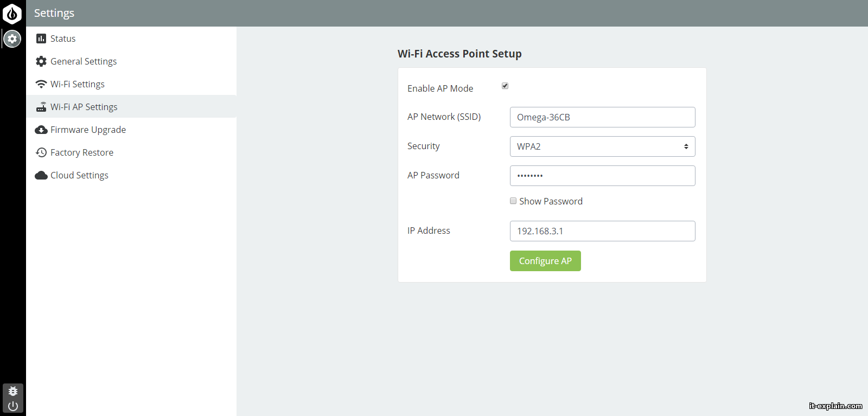Click the Cloud Settings cloud icon
Viewport: 868px width, 416px height.
pos(41,175)
